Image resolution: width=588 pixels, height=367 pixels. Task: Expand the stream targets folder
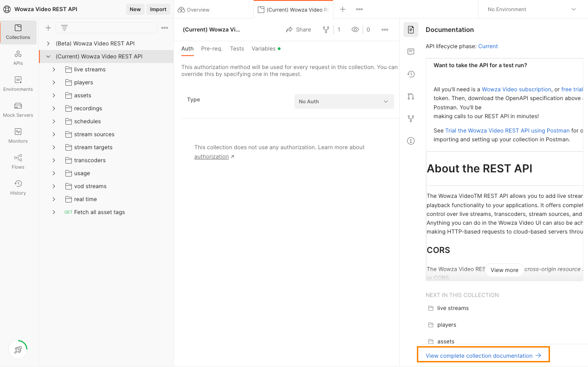[54, 147]
